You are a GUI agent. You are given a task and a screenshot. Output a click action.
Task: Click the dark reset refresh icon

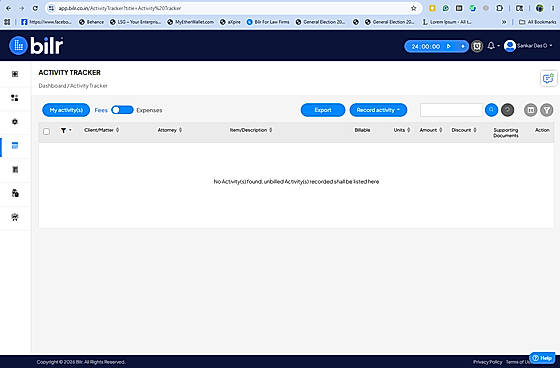(x=508, y=110)
